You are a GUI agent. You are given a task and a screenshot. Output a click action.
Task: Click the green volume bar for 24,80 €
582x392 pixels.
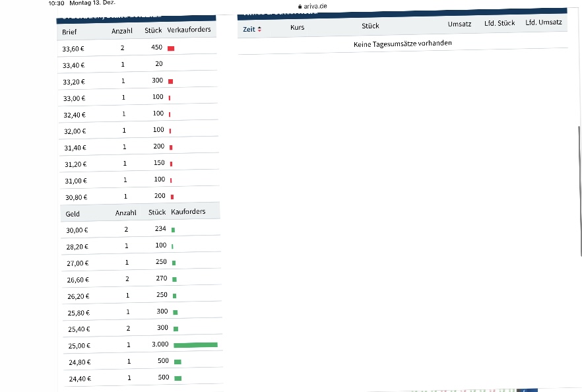tap(178, 362)
